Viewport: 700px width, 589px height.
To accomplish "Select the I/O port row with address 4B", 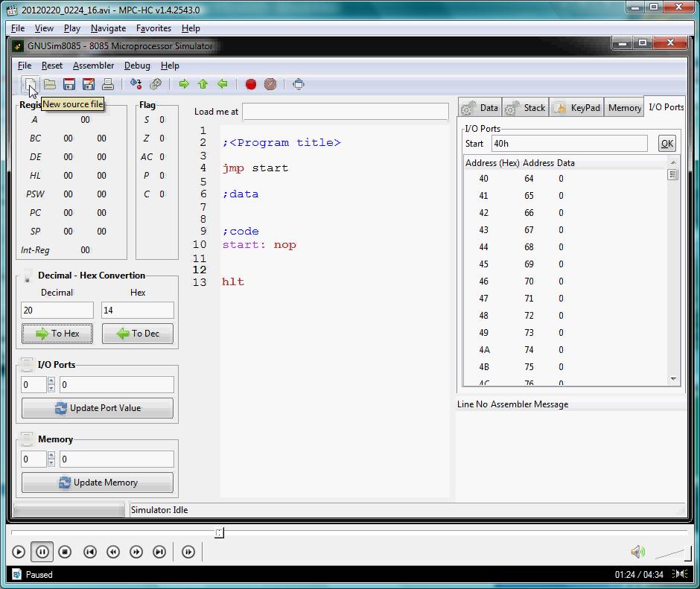I will click(565, 367).
